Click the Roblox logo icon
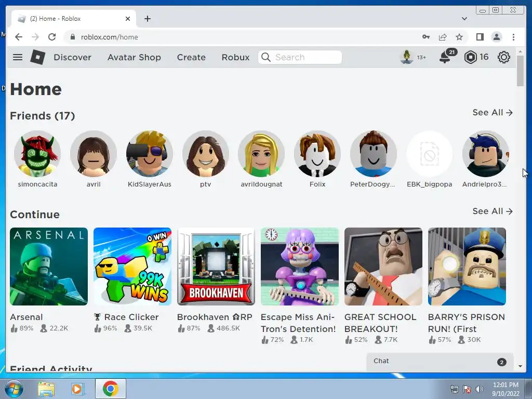This screenshot has height=399, width=532. 37,57
